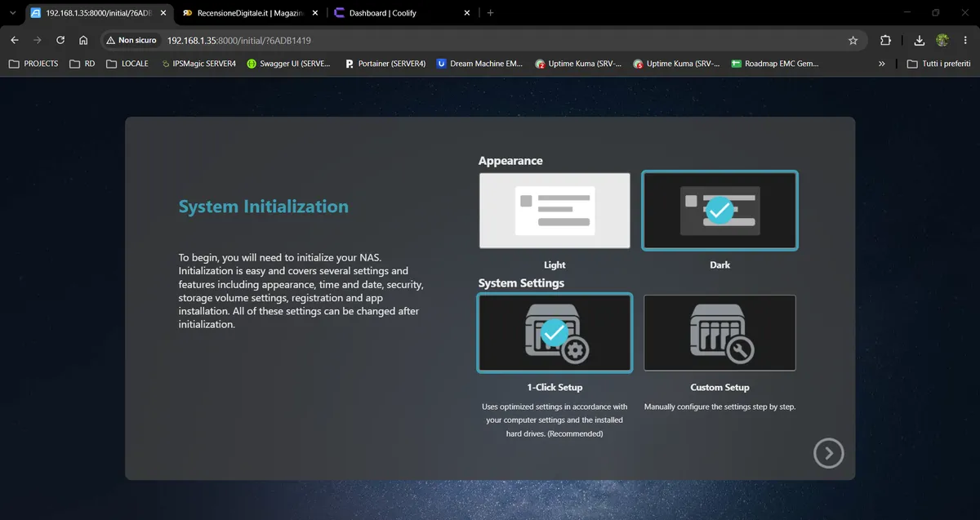Go back with the back arrow
Viewport: 980px width, 520px height.
(15, 40)
